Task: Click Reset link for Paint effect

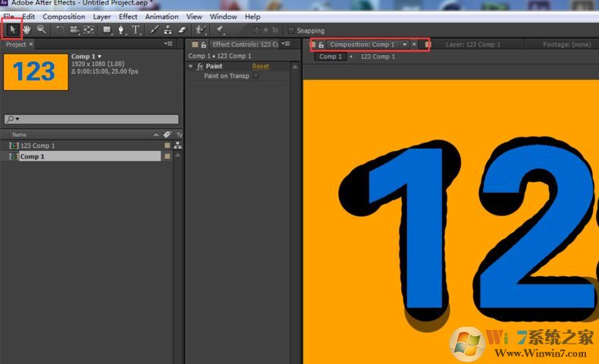Action: (260, 66)
